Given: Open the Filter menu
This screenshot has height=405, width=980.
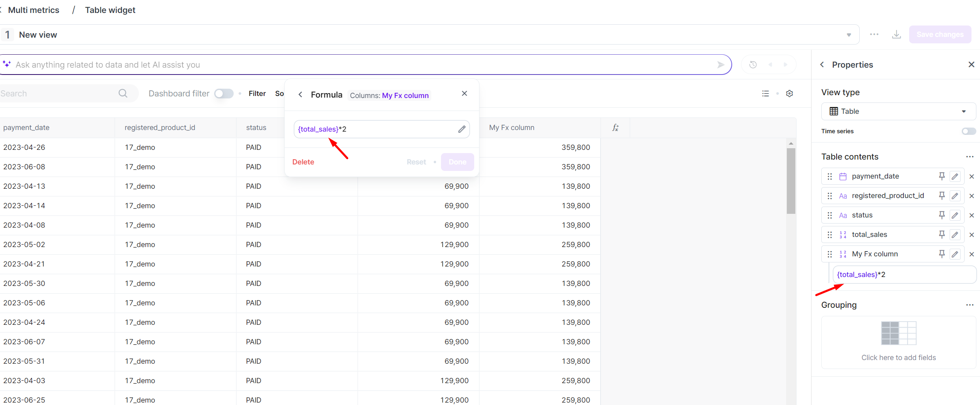Looking at the screenshot, I should (x=257, y=94).
